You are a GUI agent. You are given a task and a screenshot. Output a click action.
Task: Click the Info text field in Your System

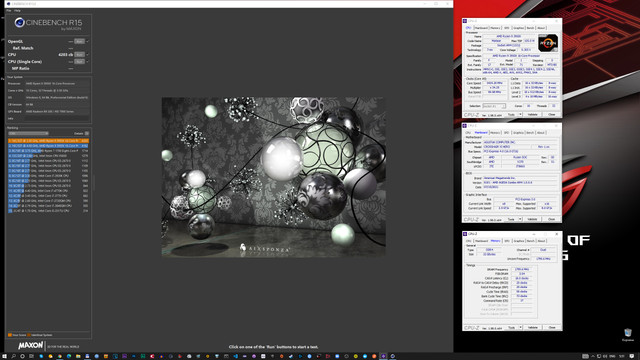[56, 118]
